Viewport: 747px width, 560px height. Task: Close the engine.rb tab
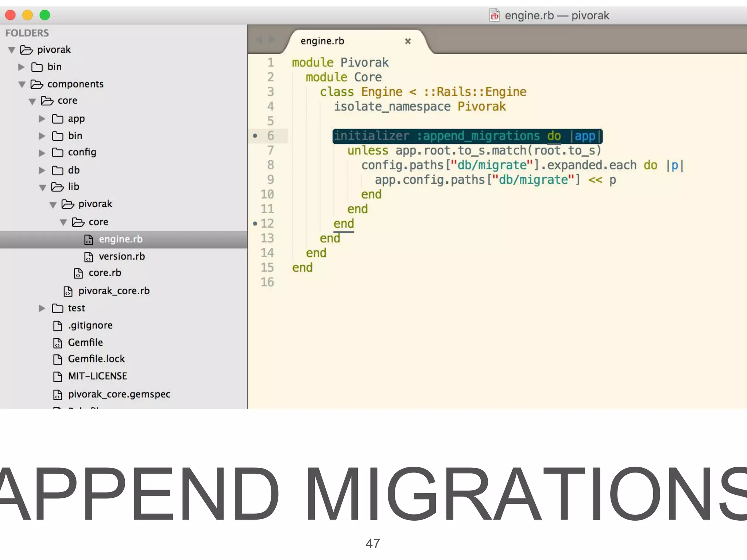pyautogui.click(x=408, y=41)
